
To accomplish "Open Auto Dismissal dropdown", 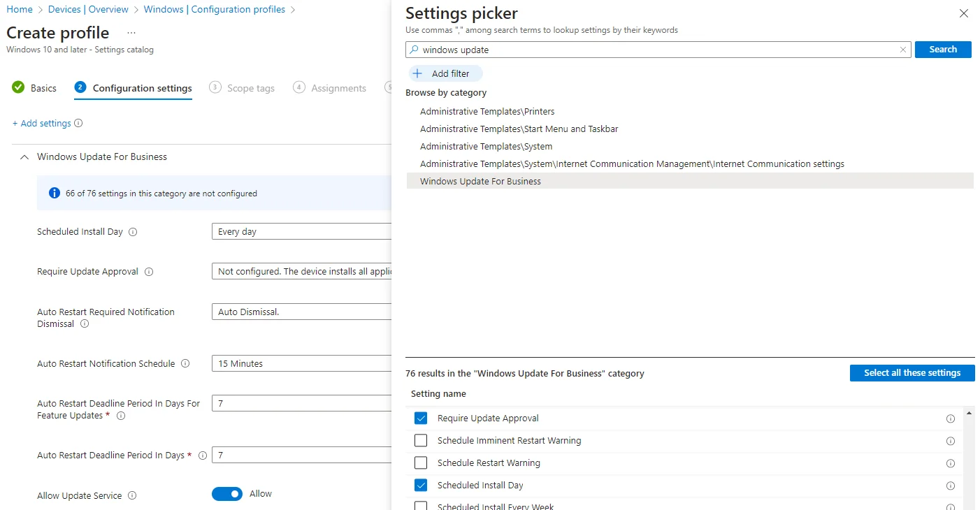I will pyautogui.click(x=301, y=312).
